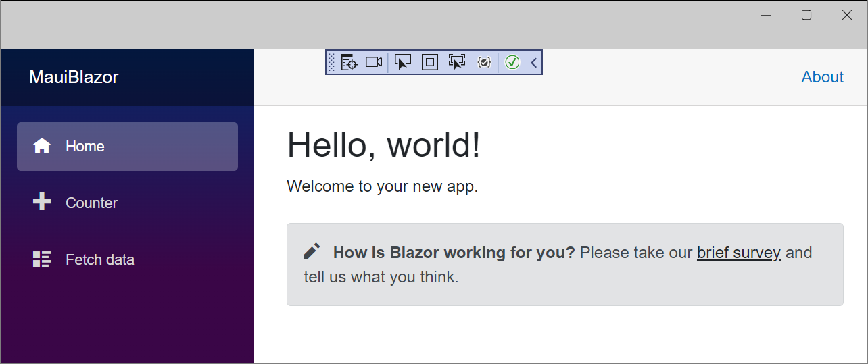Viewport: 868px width, 364px height.
Task: Activate the Select Element pointer tool
Action: tap(403, 63)
